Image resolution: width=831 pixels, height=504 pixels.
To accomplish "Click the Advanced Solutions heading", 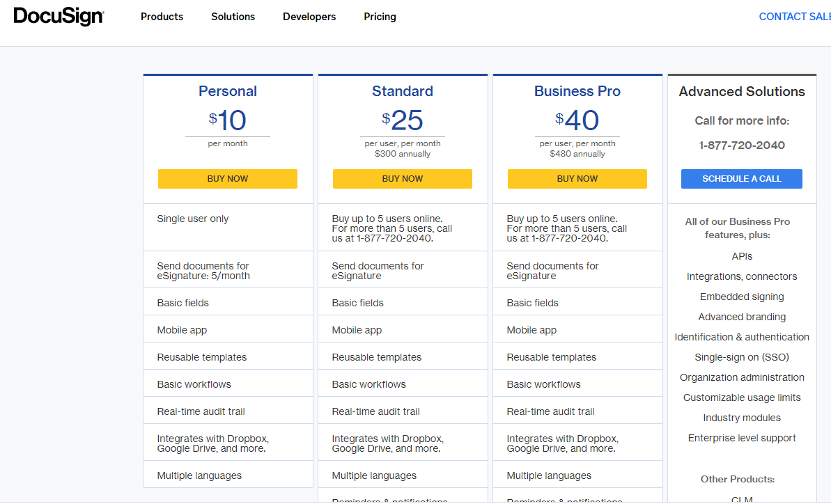I will coord(742,92).
